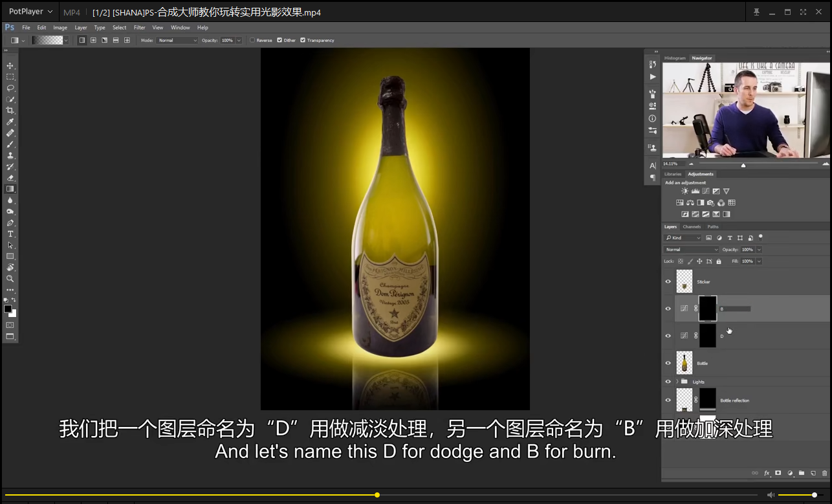The height and width of the screenshot is (504, 832).
Task: Open the gradient Mode dropdown
Action: [177, 40]
